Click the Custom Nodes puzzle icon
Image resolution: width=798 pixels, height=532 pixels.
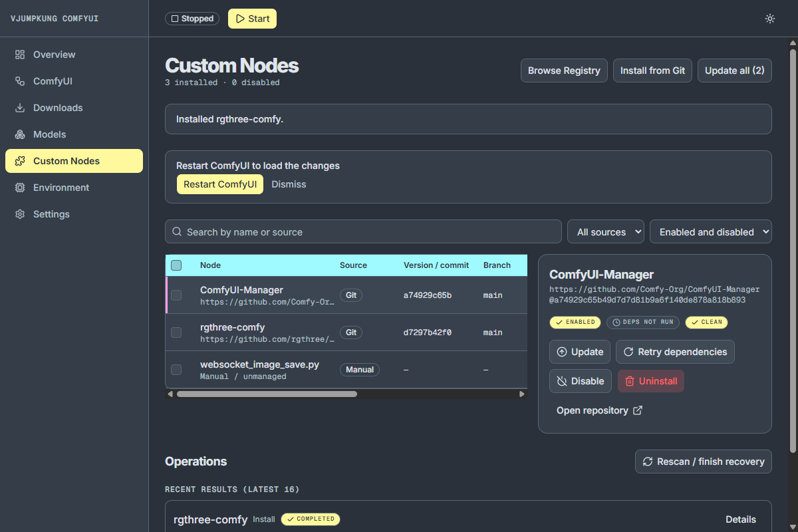(x=20, y=161)
